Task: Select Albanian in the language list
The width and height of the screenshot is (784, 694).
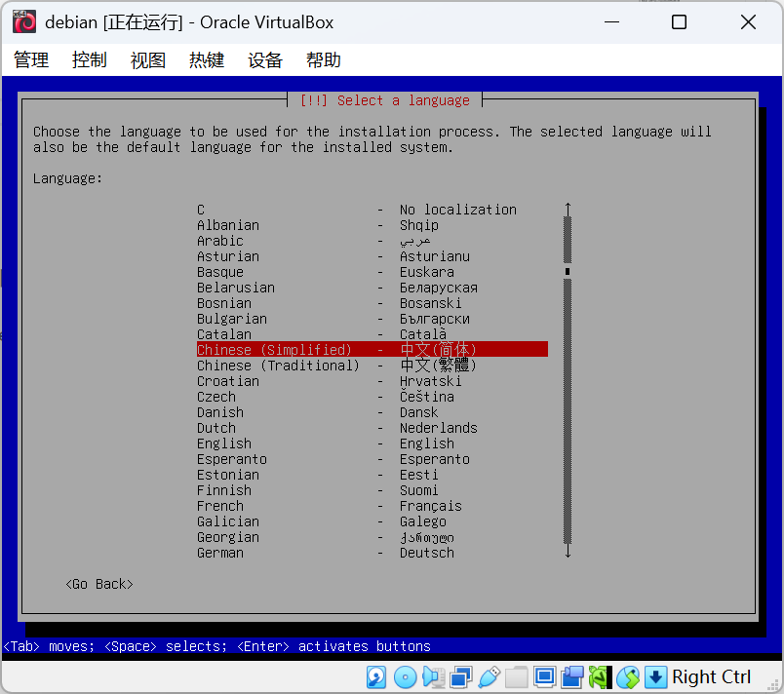Action: coord(372,225)
